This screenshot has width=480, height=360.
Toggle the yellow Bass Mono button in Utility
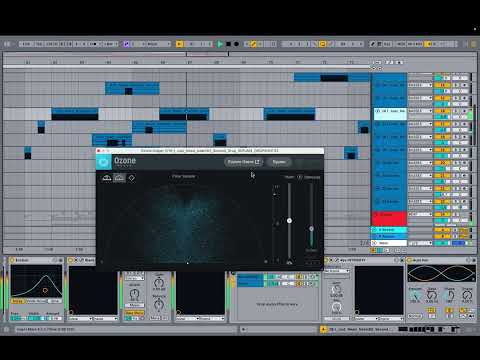click(134, 313)
